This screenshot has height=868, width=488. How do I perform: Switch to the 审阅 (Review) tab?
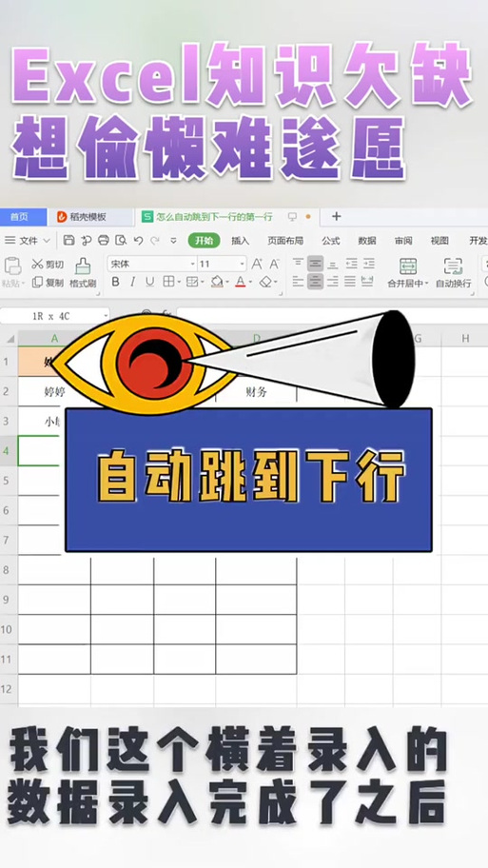pyautogui.click(x=403, y=240)
